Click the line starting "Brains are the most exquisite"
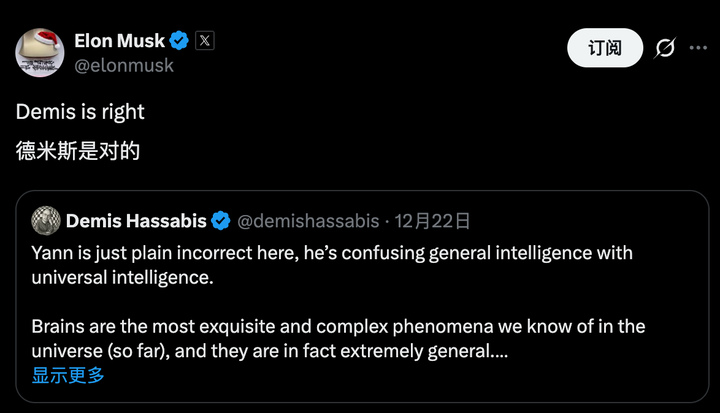Viewport: 720px width, 413px height. 338,326
